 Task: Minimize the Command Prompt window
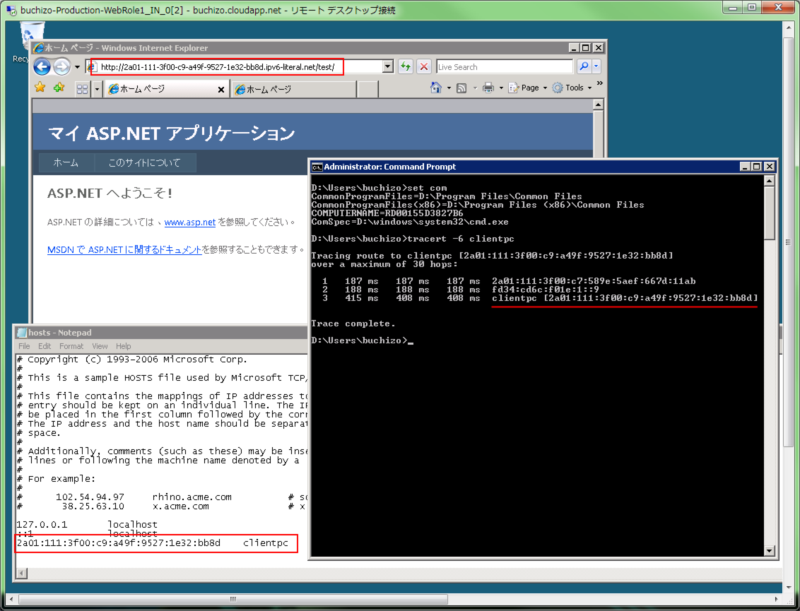(x=745, y=167)
